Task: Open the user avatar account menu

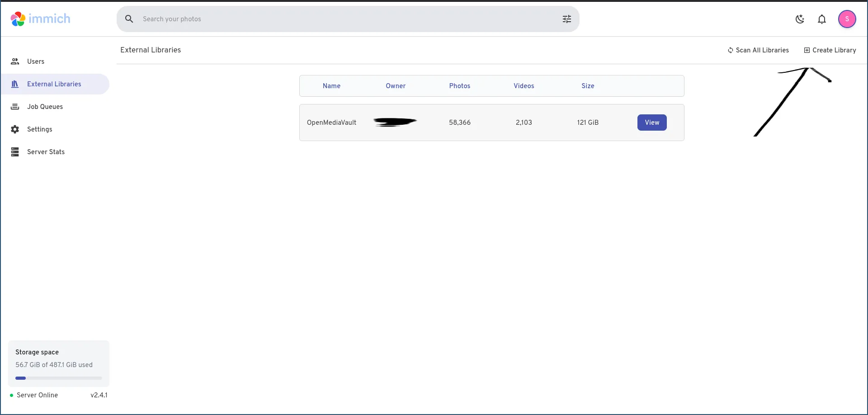Action: (x=847, y=19)
